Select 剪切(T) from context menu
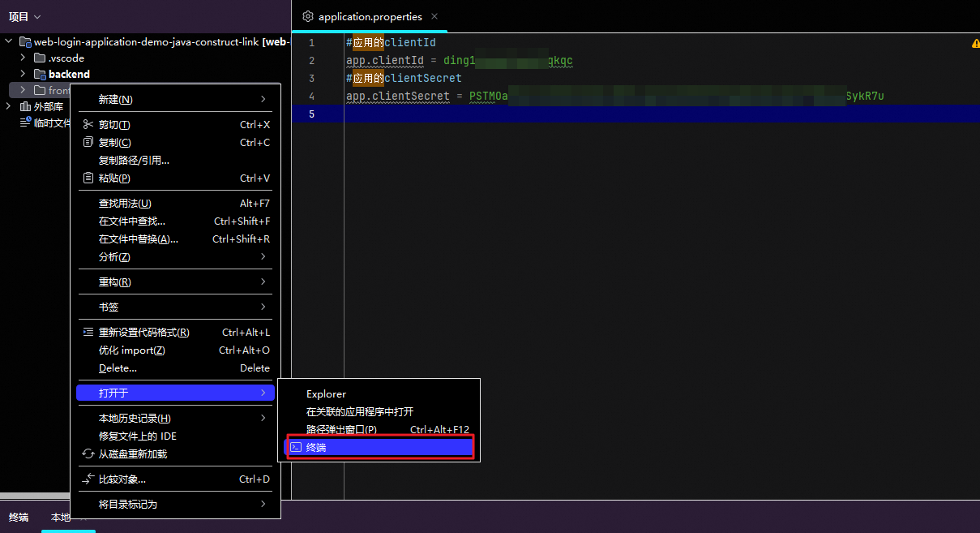The width and height of the screenshot is (980, 533). pos(176,124)
